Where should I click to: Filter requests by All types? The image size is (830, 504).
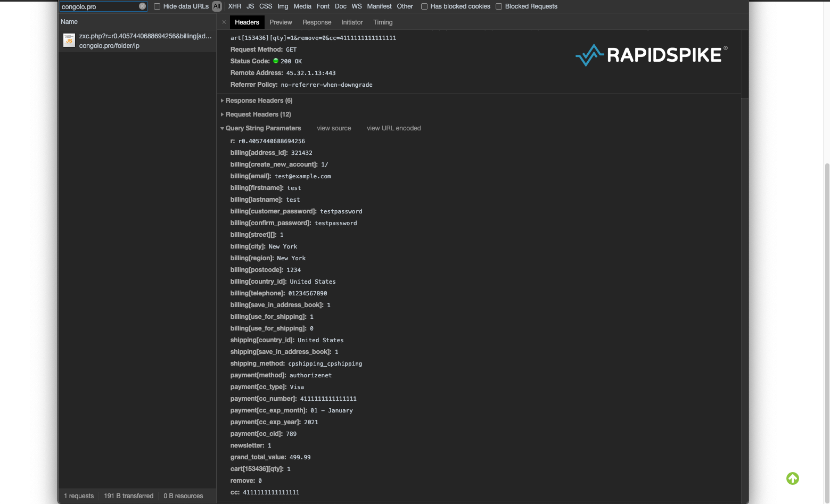217,6
